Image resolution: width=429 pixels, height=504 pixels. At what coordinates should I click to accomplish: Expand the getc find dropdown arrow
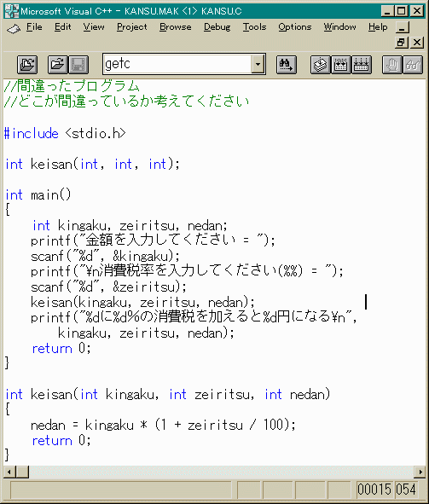click(x=258, y=64)
